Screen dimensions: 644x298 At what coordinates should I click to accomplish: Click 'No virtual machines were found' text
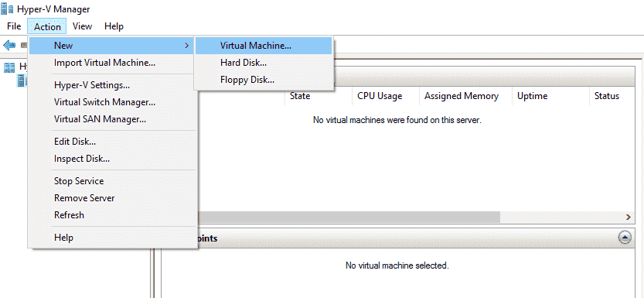pyautogui.click(x=397, y=120)
